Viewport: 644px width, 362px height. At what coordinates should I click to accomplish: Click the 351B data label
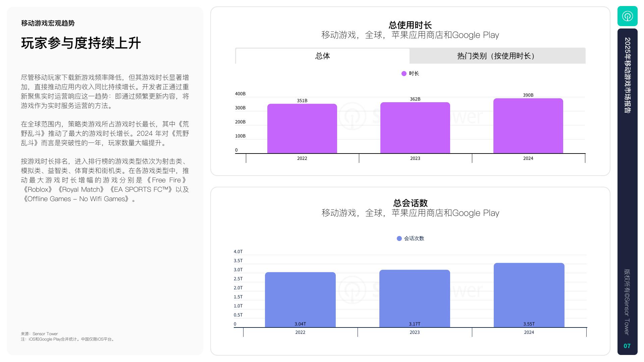coord(302,101)
